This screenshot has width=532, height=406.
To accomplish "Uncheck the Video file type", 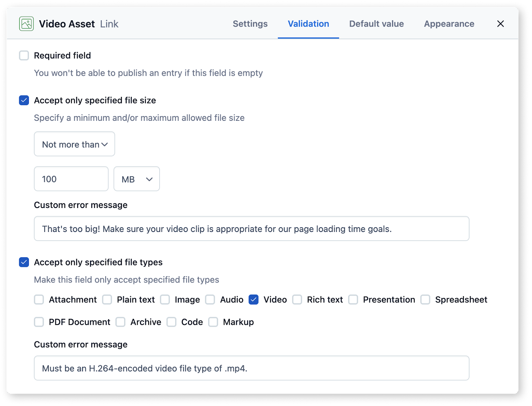I will [x=254, y=300].
